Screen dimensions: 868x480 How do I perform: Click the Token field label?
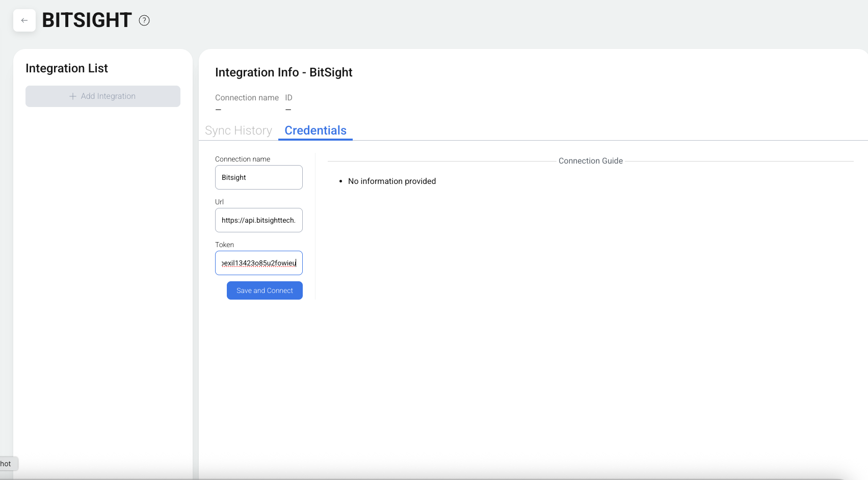tap(224, 245)
